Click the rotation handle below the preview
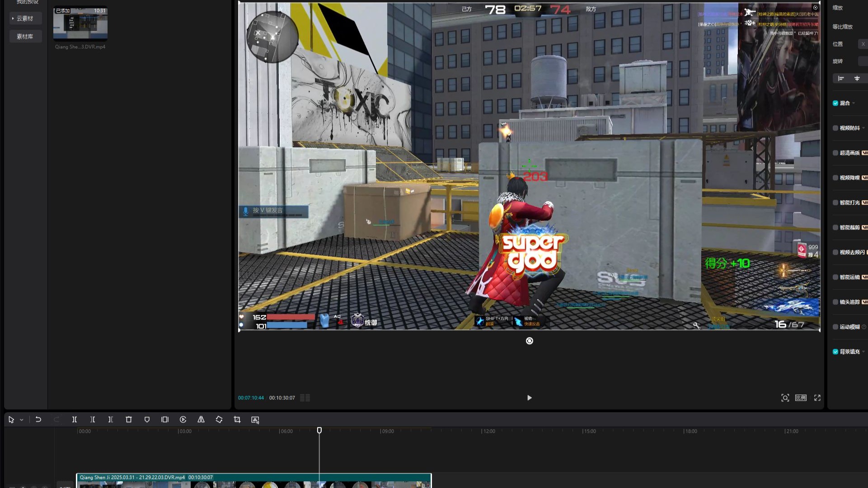Screen dimensions: 868x488 530,341
